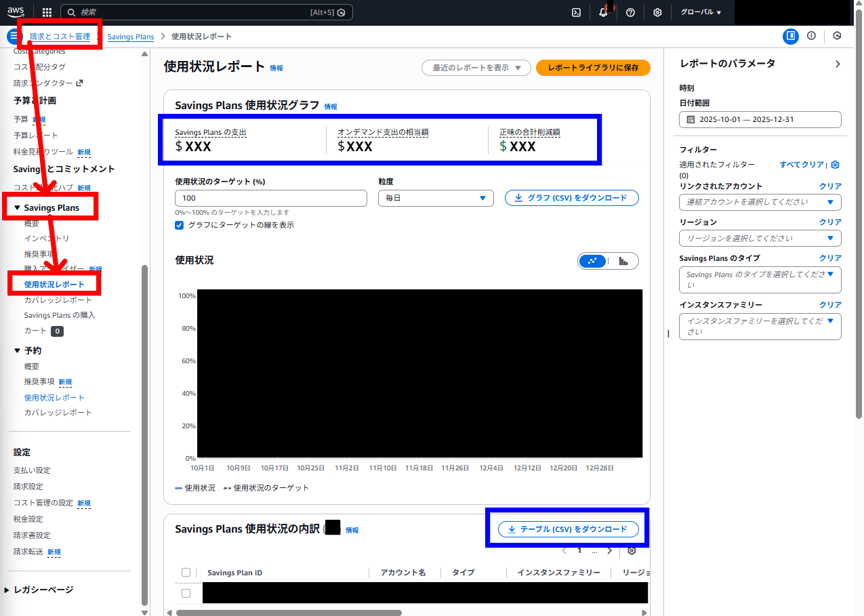Open the help question mark menu
The width and height of the screenshot is (864, 616).
coord(630,12)
